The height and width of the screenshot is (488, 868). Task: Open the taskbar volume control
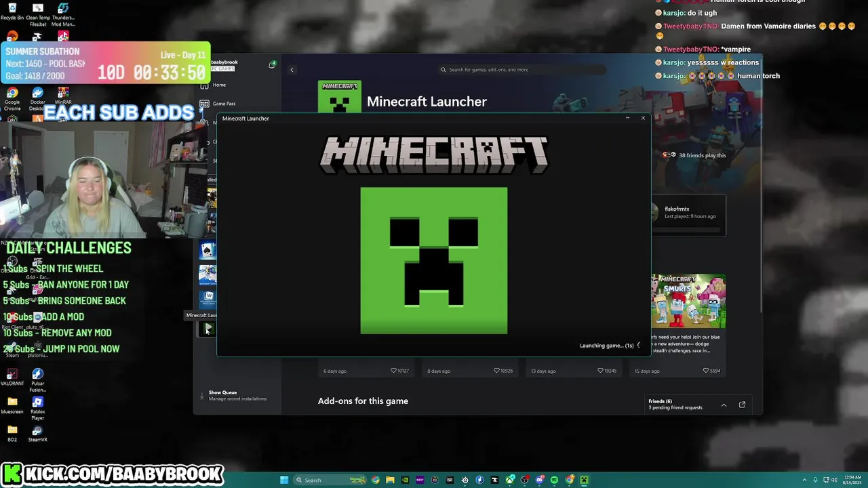tap(834, 480)
